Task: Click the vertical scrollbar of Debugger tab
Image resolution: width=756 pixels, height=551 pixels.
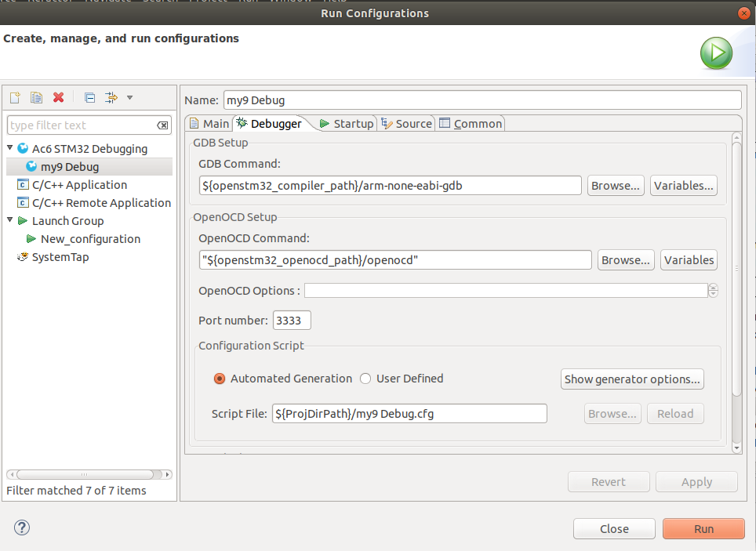Action: click(736, 266)
